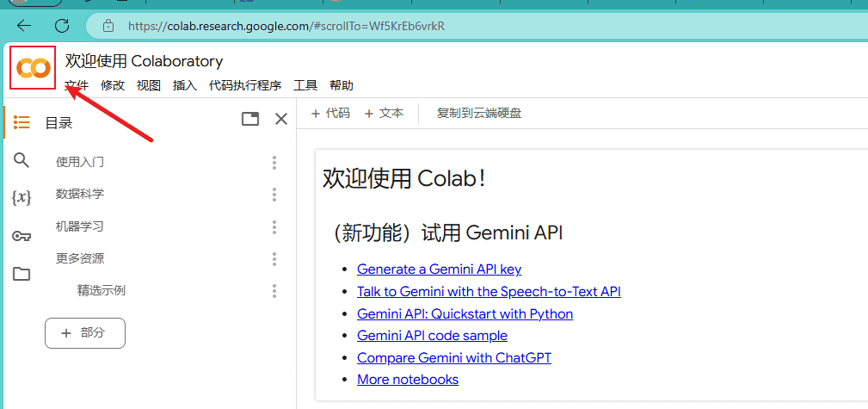Reload the page with refresh icon

62,26
